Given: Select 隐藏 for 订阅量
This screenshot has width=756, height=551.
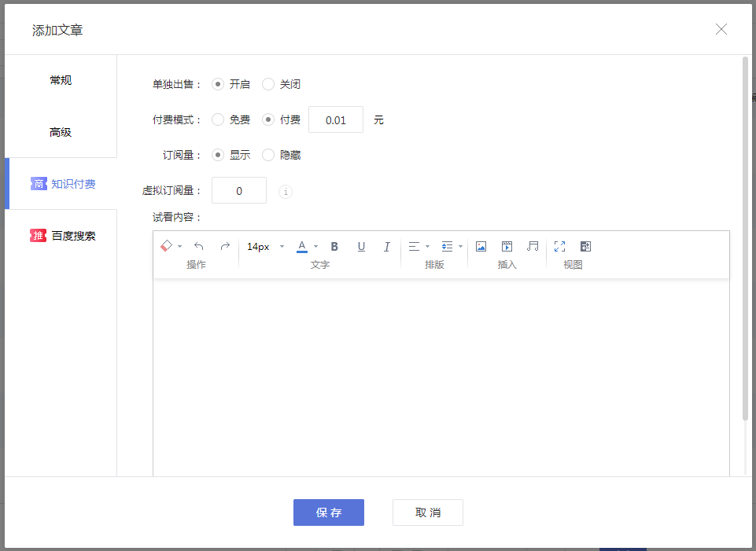Looking at the screenshot, I should click(268, 155).
